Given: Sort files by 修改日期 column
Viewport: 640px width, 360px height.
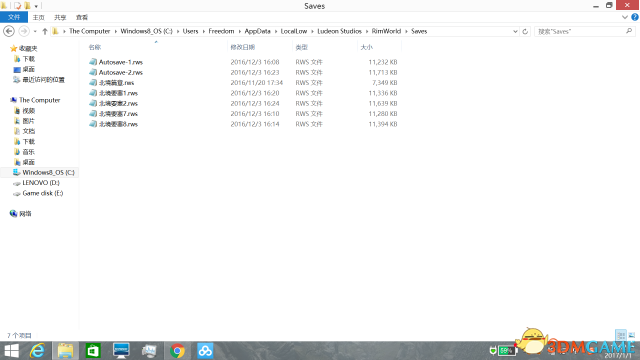Looking at the screenshot, I should (243, 47).
